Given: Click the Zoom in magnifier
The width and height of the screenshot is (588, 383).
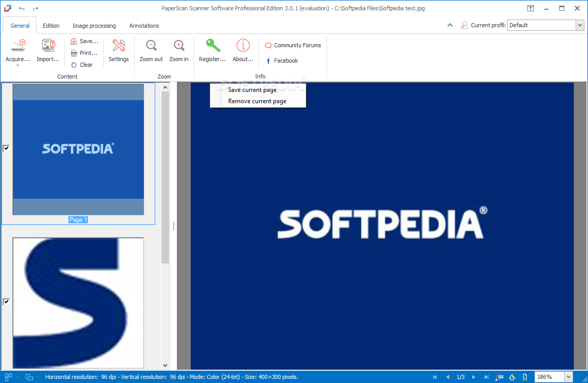Looking at the screenshot, I should pyautogui.click(x=179, y=46).
